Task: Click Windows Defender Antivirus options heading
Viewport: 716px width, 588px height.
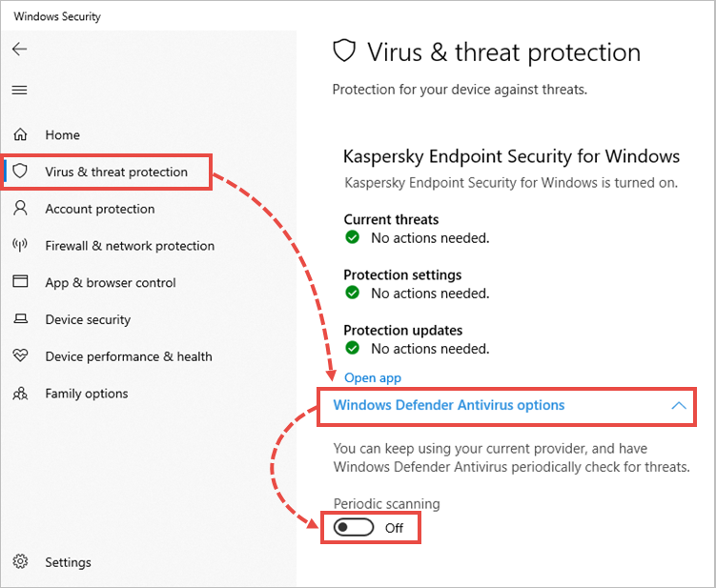Action: [x=448, y=406]
